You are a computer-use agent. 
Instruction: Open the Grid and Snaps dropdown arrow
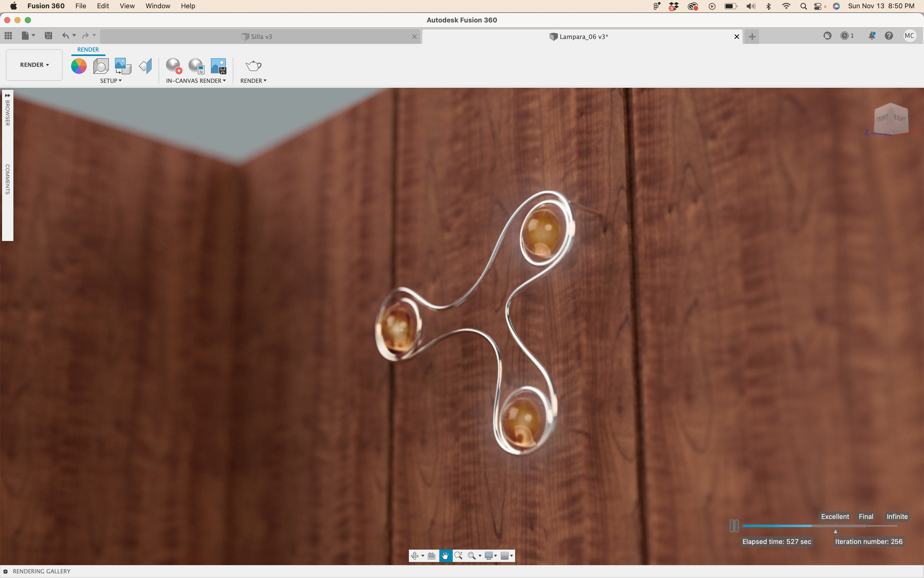pyautogui.click(x=512, y=556)
